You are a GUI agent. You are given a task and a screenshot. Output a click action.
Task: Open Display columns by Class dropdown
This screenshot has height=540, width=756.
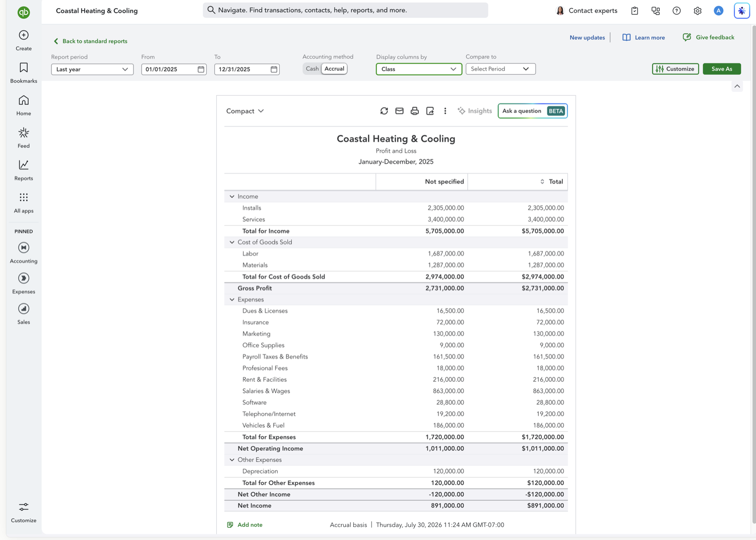point(419,69)
